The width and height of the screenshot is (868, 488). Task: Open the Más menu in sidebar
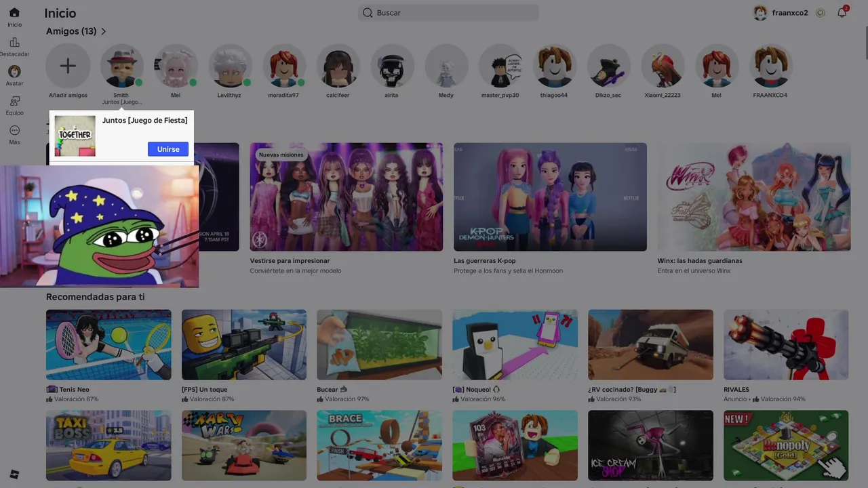coord(14,135)
